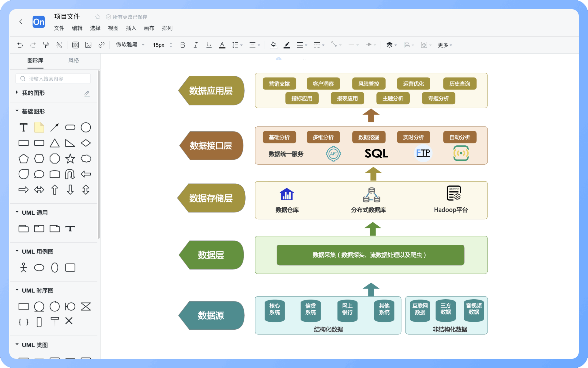Toggle underline formatting
The image size is (588, 368).
click(x=209, y=45)
